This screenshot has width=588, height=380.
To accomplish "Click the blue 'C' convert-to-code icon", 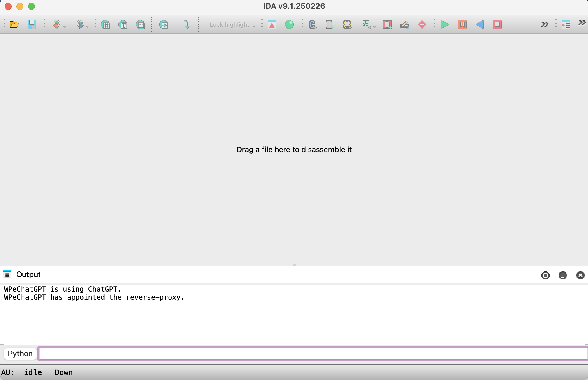I will pos(313,24).
